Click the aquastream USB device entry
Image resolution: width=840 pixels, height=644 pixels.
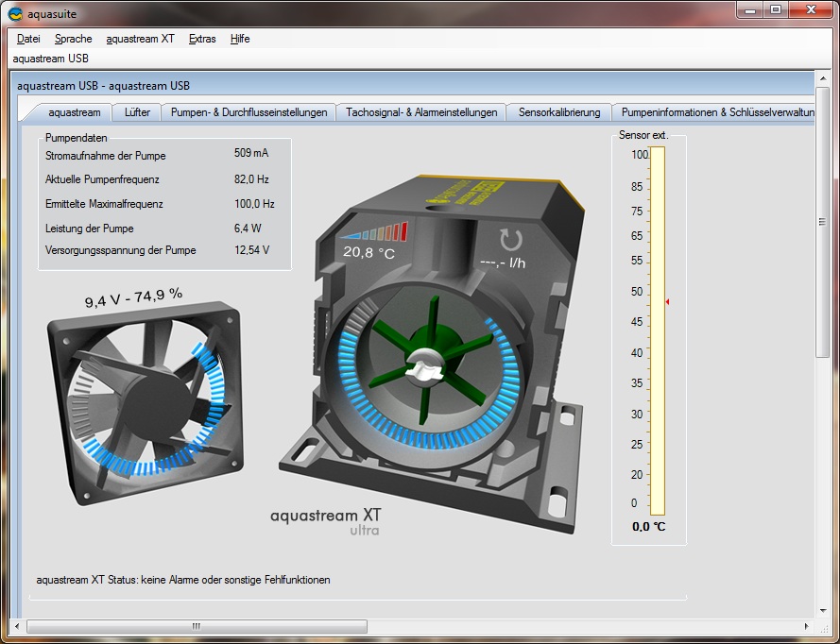click(x=50, y=59)
